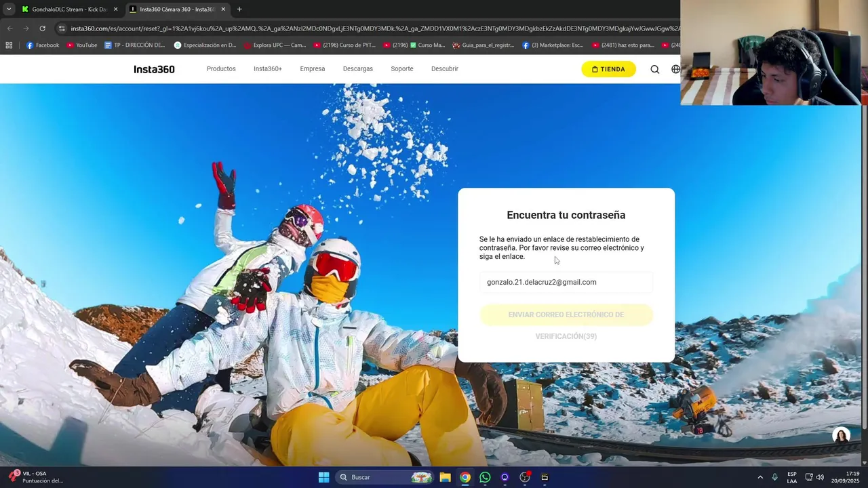Image resolution: width=868 pixels, height=488 pixels.
Task: Open the TIENDA store button
Action: (x=608, y=69)
